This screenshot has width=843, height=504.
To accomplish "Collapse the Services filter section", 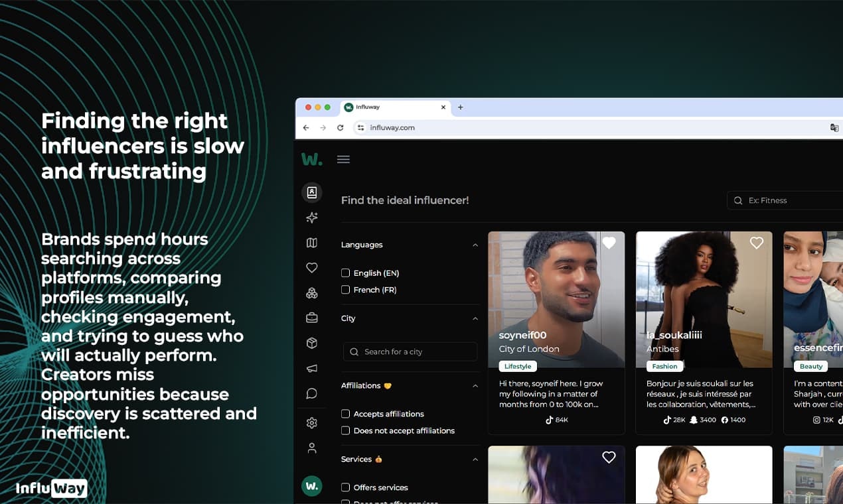I will click(475, 459).
